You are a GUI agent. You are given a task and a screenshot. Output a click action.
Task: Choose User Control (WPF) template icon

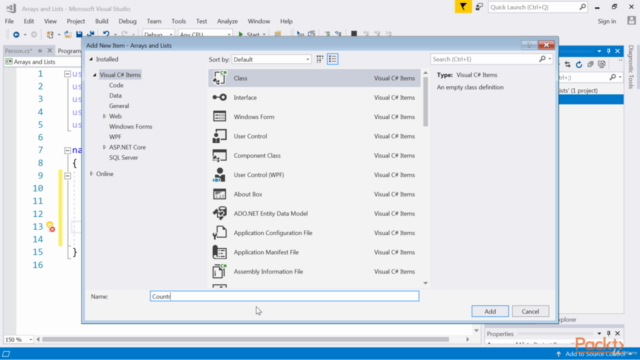click(220, 175)
